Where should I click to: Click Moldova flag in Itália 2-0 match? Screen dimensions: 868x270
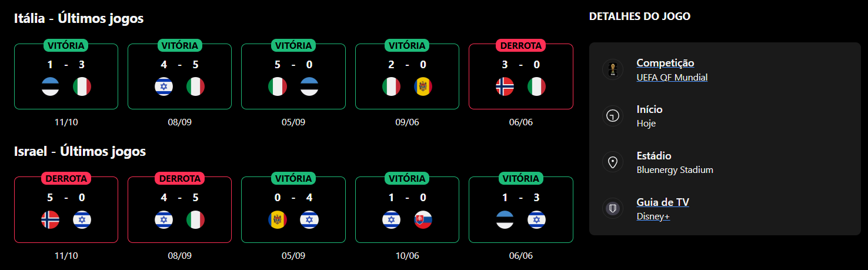(423, 86)
